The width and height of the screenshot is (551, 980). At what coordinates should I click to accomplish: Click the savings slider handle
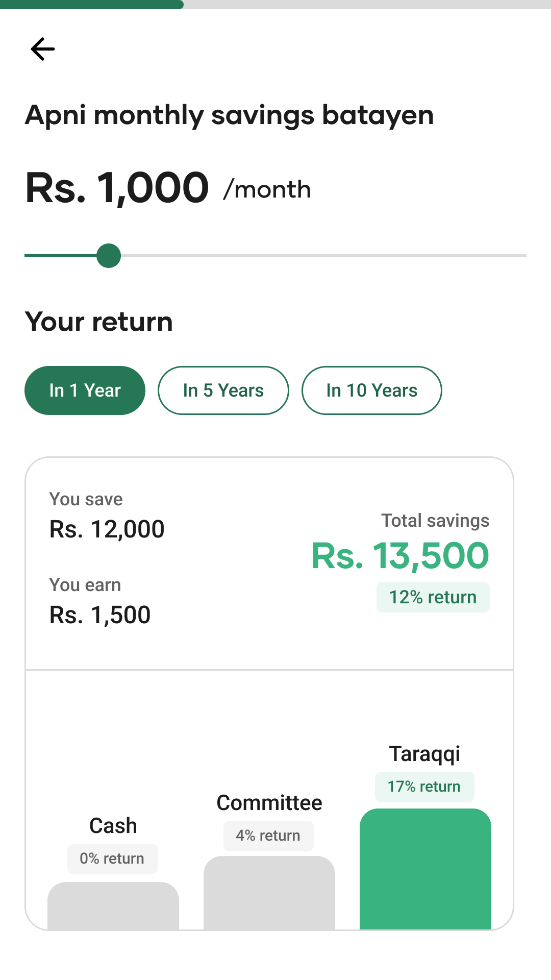(109, 256)
